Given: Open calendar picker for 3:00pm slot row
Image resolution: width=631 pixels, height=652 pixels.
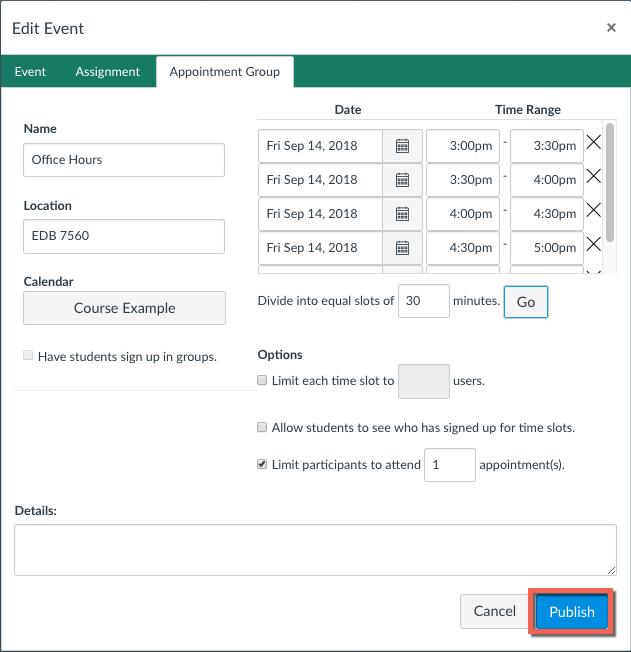Looking at the screenshot, I should [402, 146].
